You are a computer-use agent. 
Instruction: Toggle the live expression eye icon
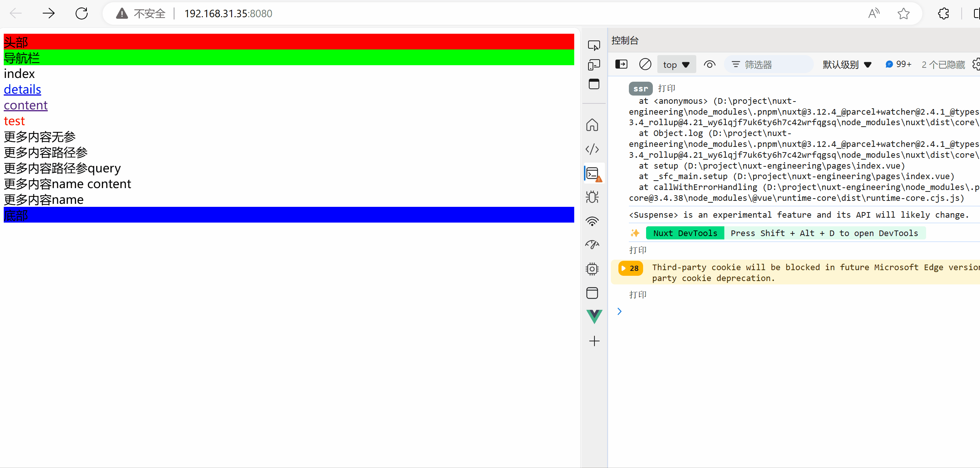(x=709, y=64)
